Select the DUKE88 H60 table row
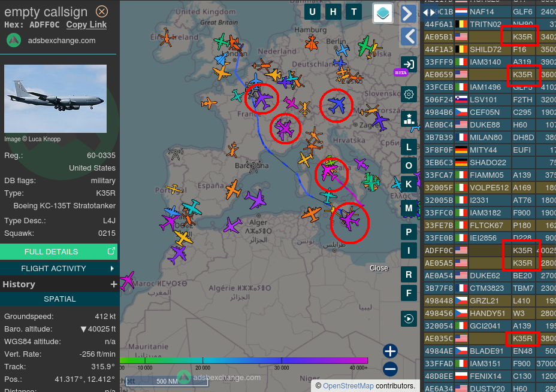This screenshot has width=556, height=392. [x=490, y=124]
